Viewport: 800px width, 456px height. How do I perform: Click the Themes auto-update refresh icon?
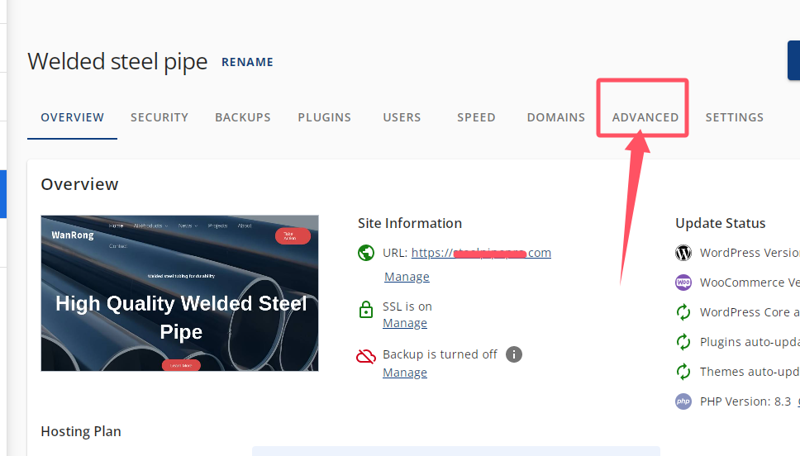tap(683, 372)
